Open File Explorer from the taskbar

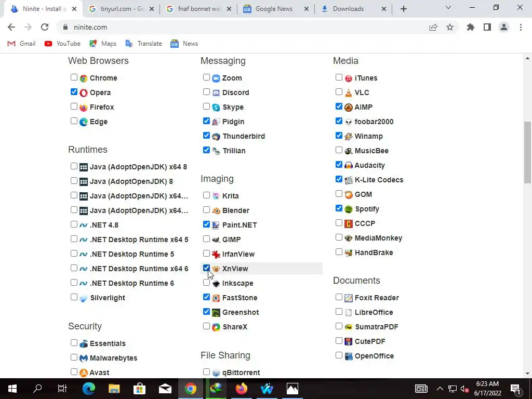tap(114, 389)
